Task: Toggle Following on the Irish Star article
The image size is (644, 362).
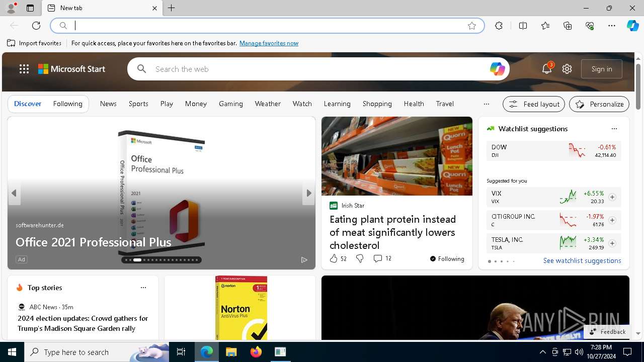Action: [447, 258]
